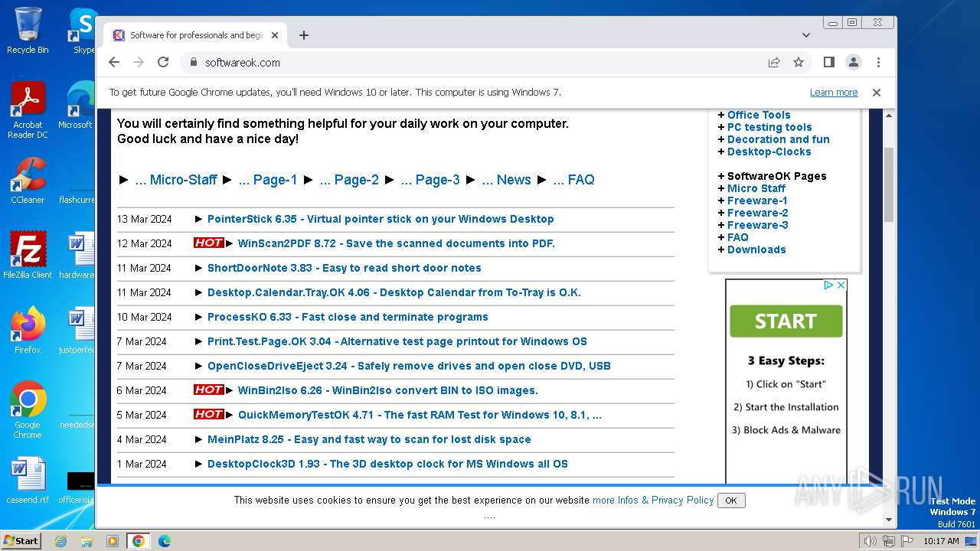Open DesktopClock3D 1.93 link
The width and height of the screenshot is (980, 551).
(387, 464)
